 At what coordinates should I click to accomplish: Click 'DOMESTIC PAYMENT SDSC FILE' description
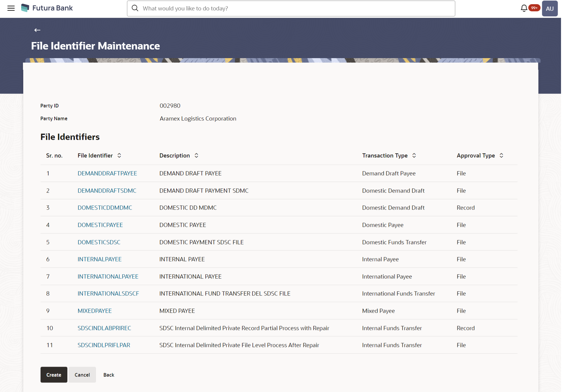(202, 242)
